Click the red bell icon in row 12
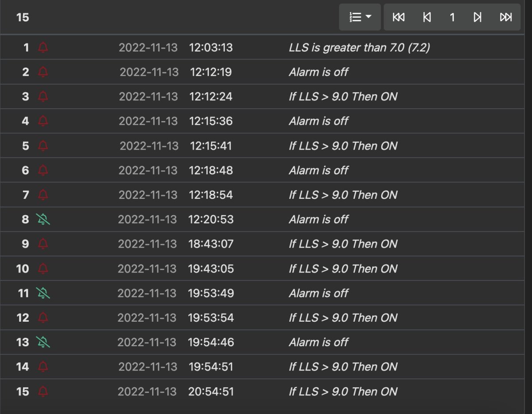Screen dimensions: 532x414 (43, 318)
